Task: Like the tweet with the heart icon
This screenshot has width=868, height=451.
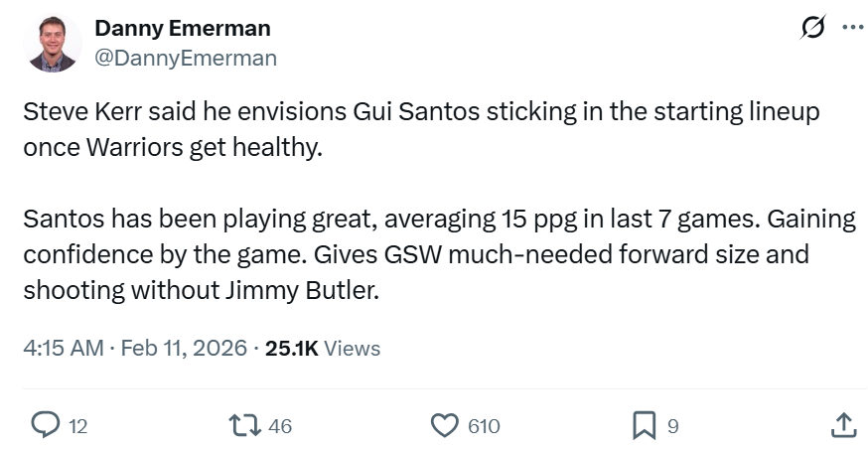Action: tap(443, 425)
